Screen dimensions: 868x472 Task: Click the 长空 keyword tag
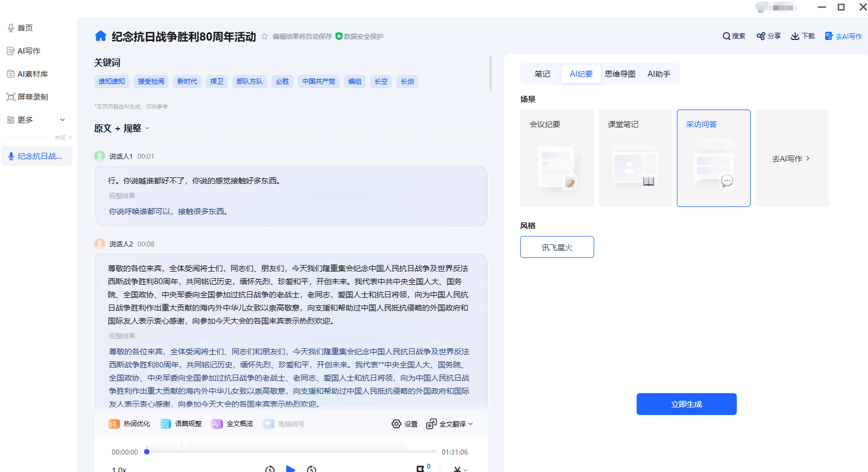(x=381, y=82)
